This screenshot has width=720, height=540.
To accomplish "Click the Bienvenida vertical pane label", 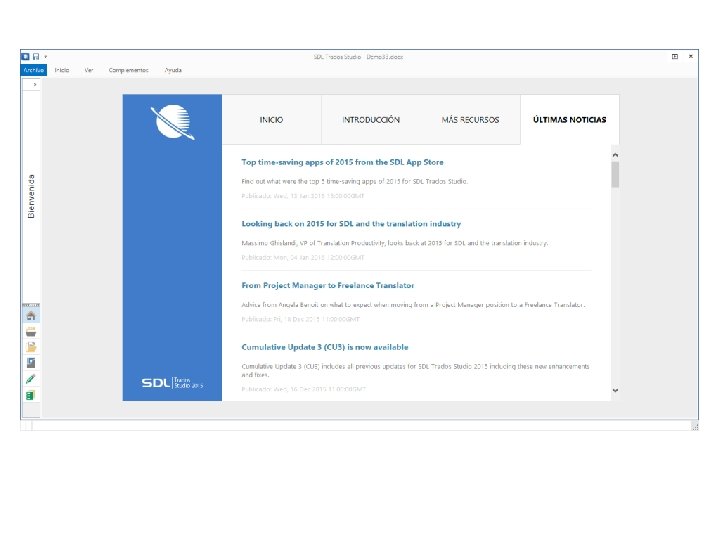I will [31, 196].
